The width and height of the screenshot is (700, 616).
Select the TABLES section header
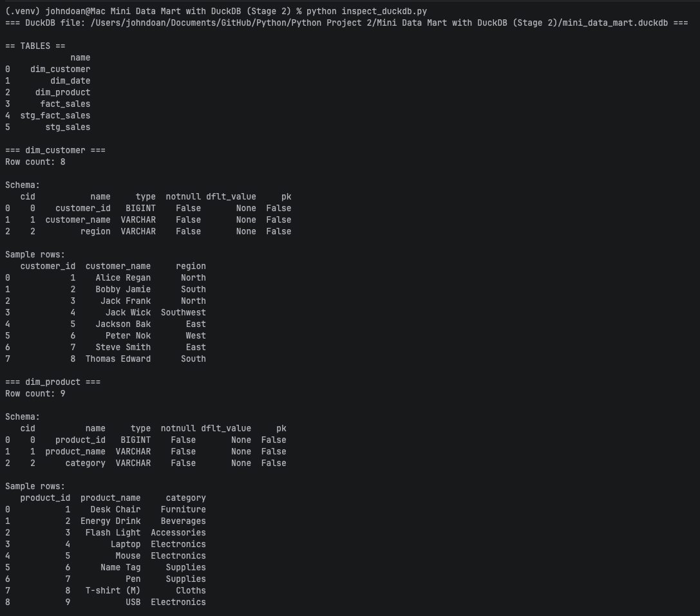pos(35,46)
